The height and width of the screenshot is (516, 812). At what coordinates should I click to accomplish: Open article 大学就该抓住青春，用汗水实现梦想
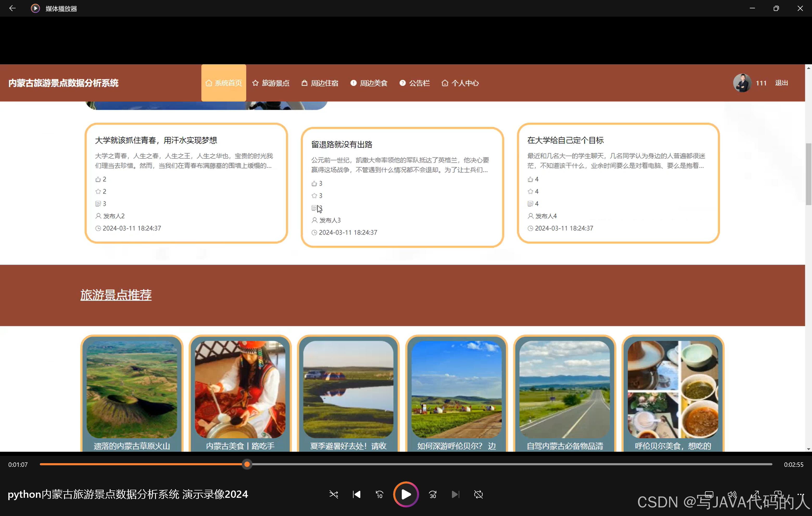[156, 140]
